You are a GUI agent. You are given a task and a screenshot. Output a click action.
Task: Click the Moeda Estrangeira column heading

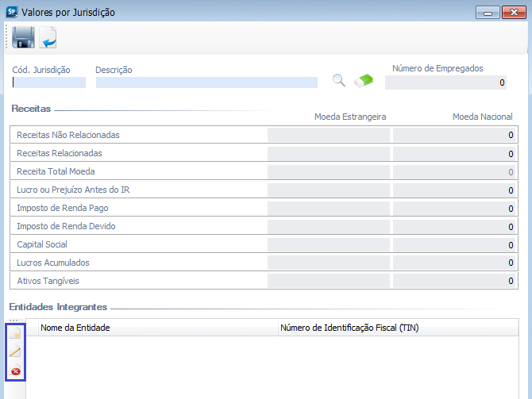pos(350,117)
